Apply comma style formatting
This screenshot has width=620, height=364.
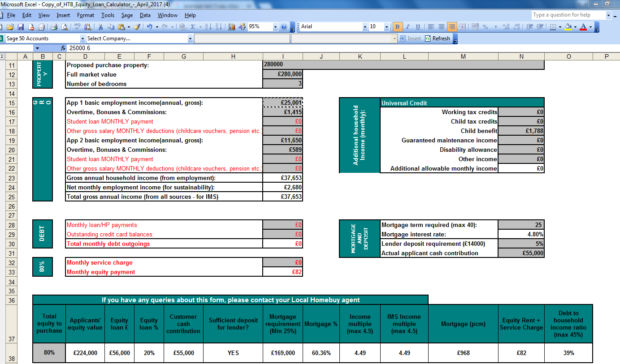point(496,27)
